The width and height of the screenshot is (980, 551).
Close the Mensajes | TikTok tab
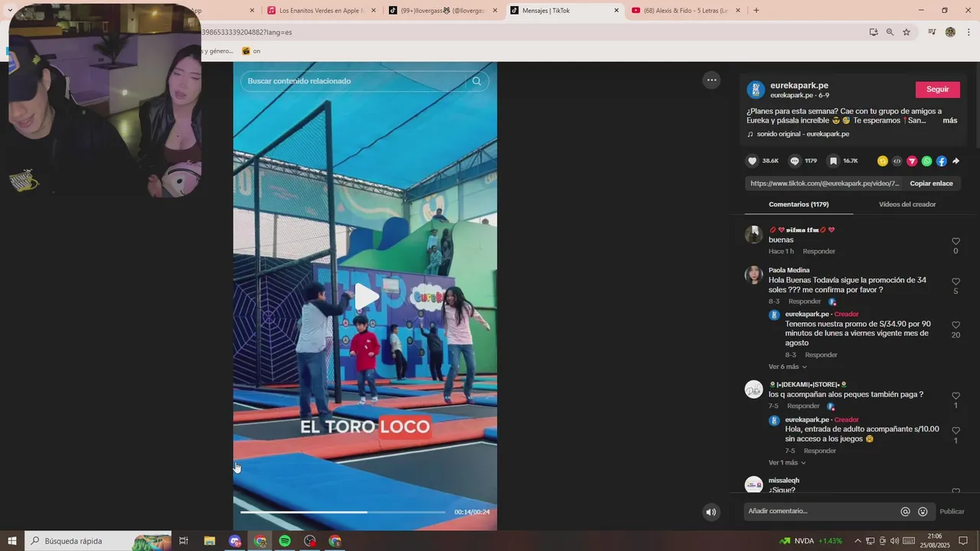(616, 11)
